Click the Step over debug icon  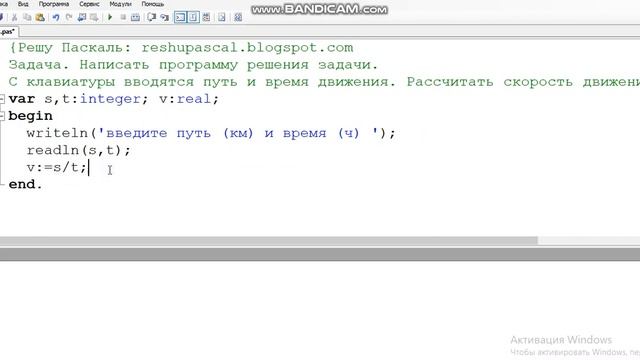[151, 17]
